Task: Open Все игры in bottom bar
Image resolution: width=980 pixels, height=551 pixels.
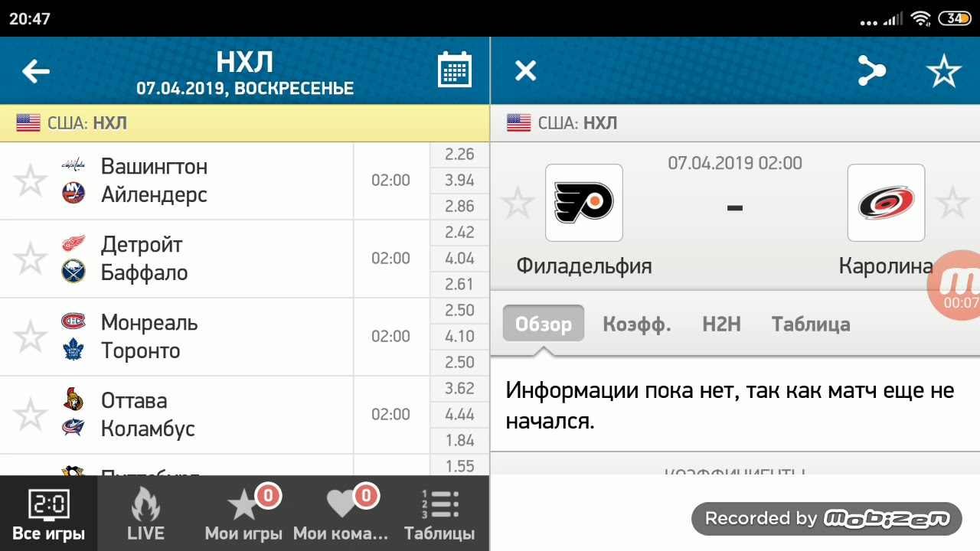Action: click(49, 514)
